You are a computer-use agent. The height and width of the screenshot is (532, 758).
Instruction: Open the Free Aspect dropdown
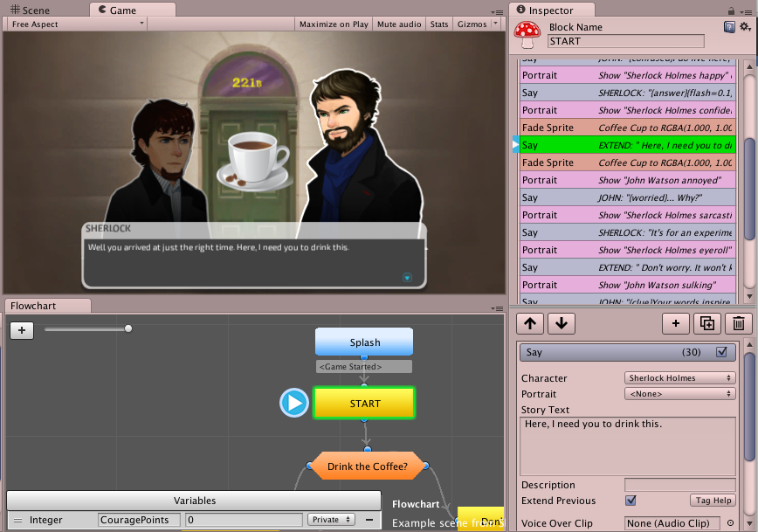pos(78,24)
